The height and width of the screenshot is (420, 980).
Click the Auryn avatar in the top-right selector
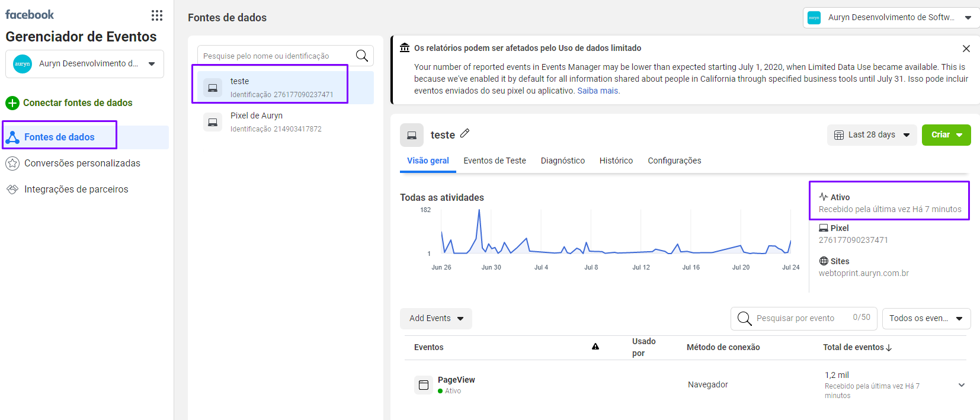tap(815, 18)
